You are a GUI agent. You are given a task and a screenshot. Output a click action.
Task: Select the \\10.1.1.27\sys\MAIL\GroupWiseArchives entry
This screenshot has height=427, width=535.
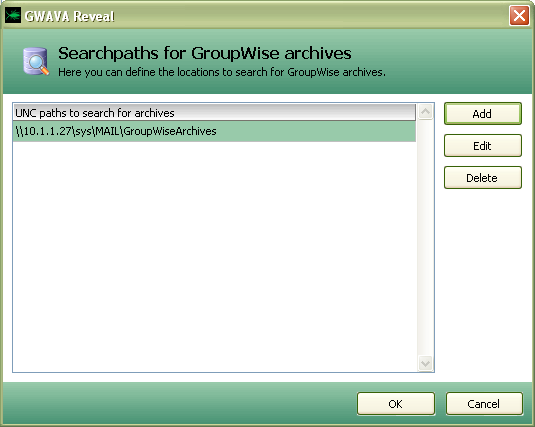click(214, 131)
